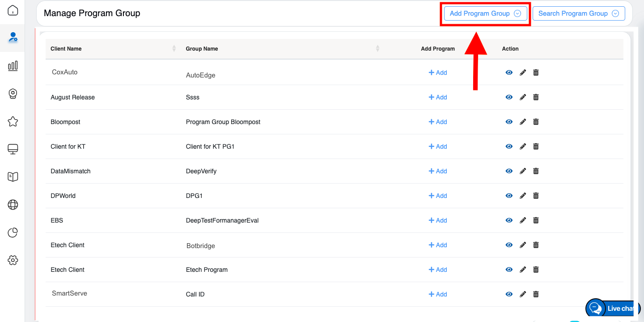The height and width of the screenshot is (322, 644).
Task: Show Call ID group via eye icon
Action: (x=509, y=294)
